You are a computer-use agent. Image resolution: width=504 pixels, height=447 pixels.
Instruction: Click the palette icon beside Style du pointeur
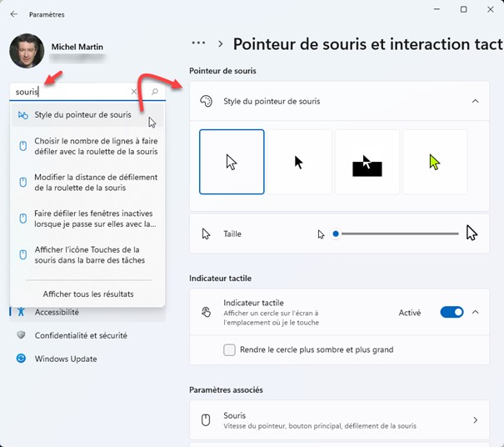click(x=206, y=101)
